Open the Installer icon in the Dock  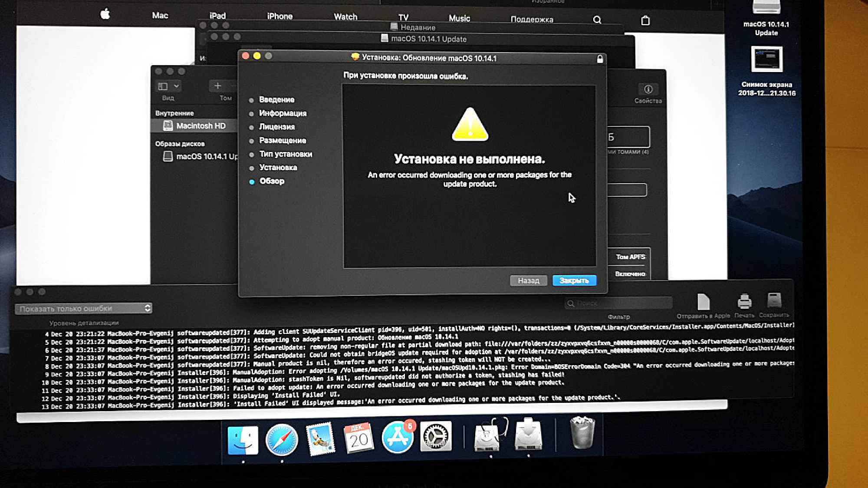[528, 434]
